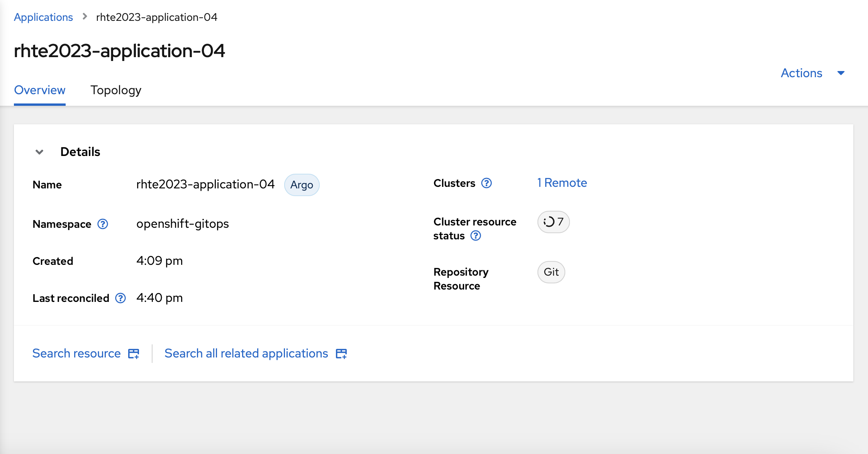Click the Clusters field label
Screen dimensions: 868x454
pyautogui.click(x=454, y=183)
